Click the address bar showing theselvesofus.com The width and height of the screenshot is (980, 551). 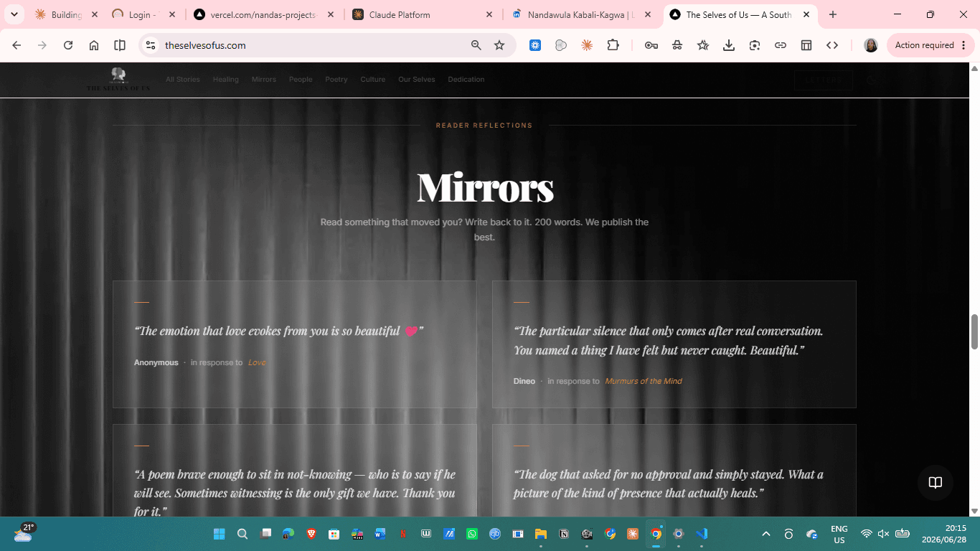316,45
